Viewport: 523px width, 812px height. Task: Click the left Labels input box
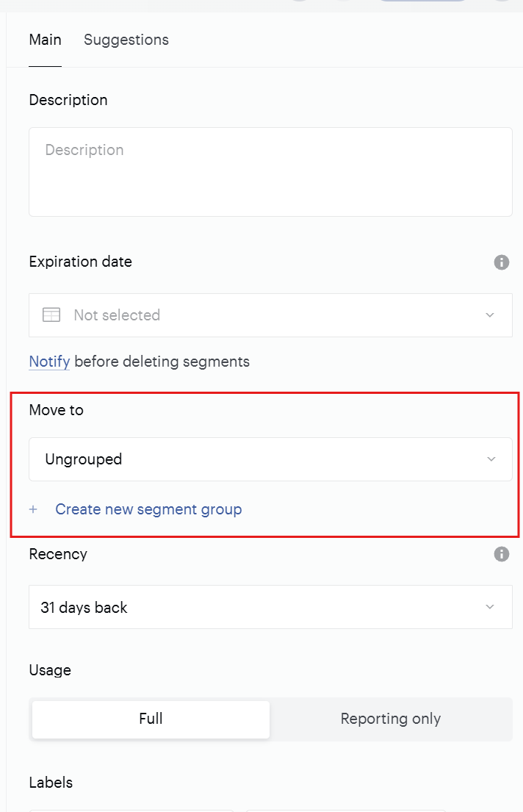tap(131, 811)
